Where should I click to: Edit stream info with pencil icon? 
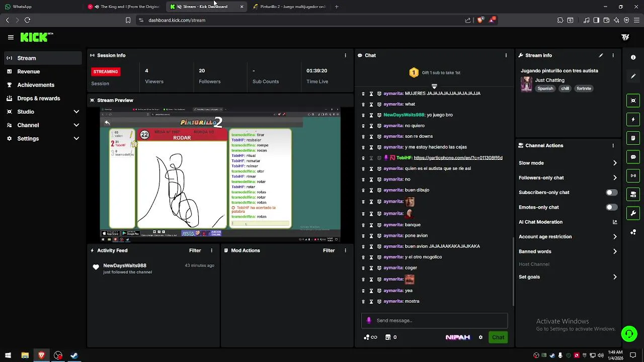601,55
